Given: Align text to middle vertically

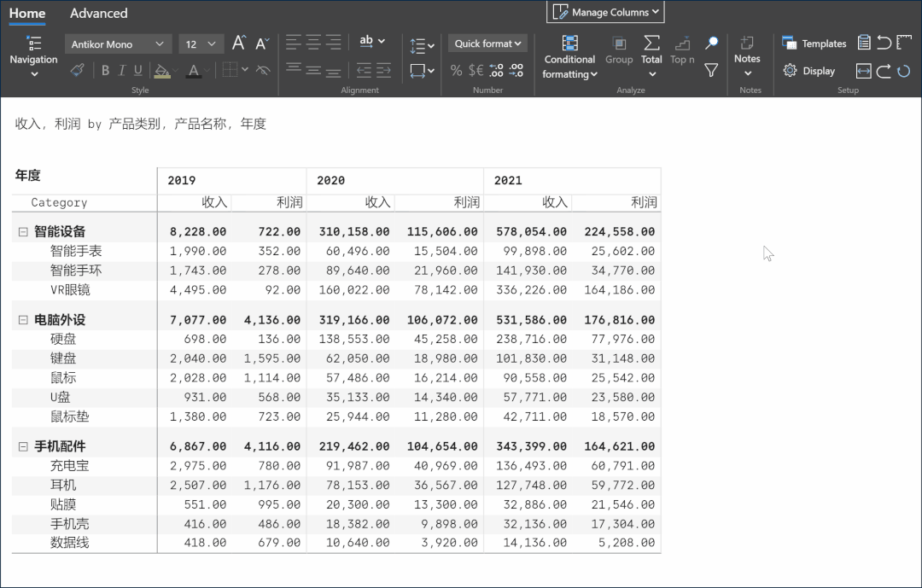Looking at the screenshot, I should (313, 70).
